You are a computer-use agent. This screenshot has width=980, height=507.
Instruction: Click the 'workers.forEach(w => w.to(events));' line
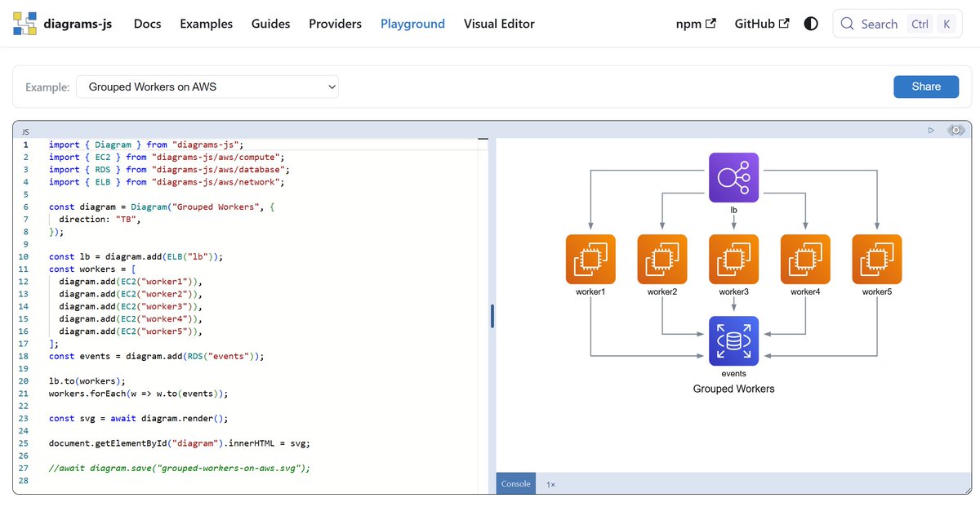coord(138,394)
